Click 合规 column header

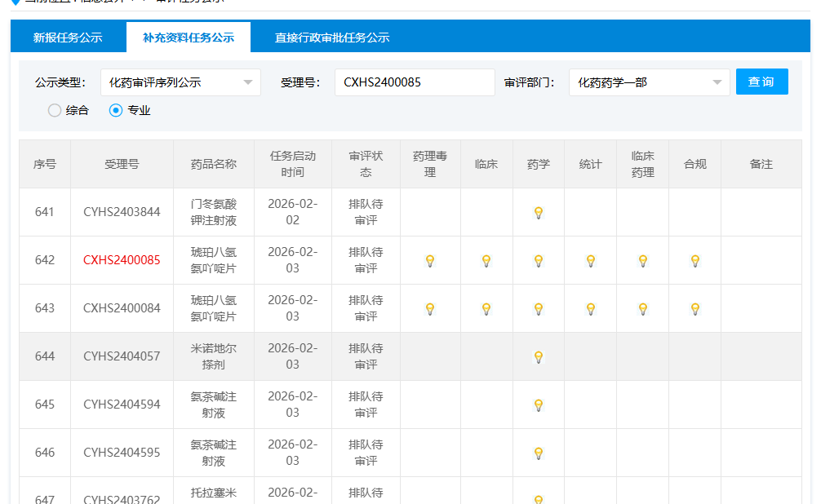pyautogui.click(x=695, y=165)
